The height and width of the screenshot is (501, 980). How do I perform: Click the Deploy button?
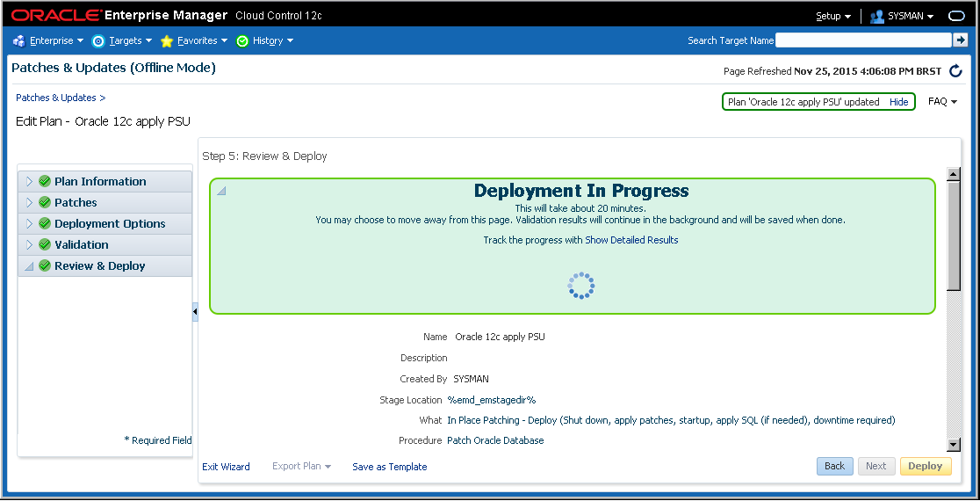925,466
